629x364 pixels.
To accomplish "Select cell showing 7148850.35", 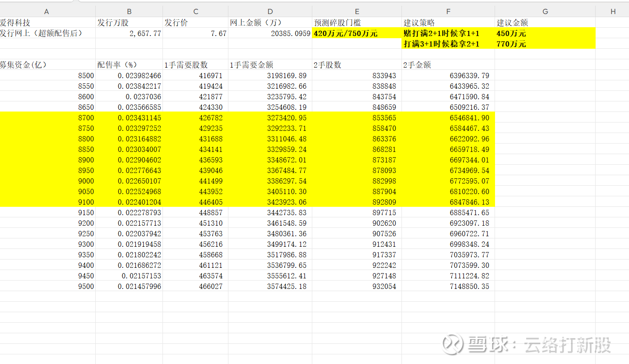I will tap(448, 286).
